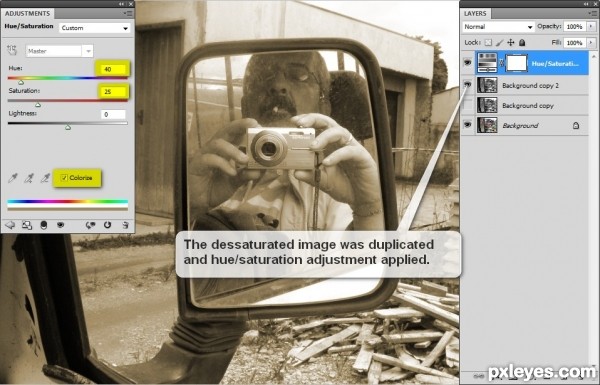
Task: Select the subtract-from-sample eyedropper
Action: click(x=45, y=178)
